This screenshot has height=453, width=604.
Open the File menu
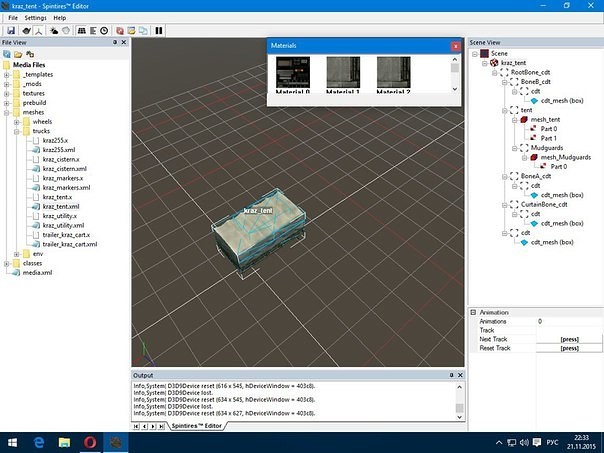pyautogui.click(x=13, y=18)
